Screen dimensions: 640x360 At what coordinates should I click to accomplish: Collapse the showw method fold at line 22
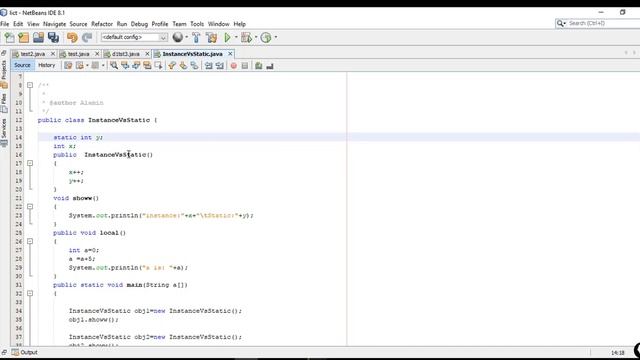(30, 207)
